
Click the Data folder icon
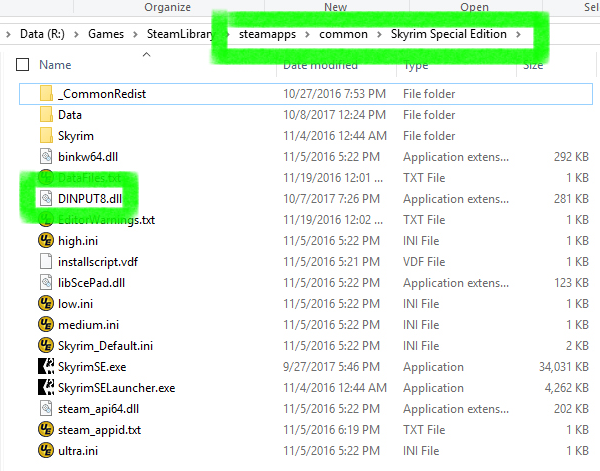pos(46,115)
